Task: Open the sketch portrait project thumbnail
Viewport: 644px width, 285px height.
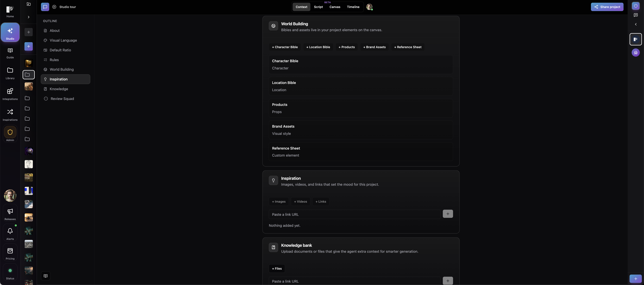Action: pos(29,164)
